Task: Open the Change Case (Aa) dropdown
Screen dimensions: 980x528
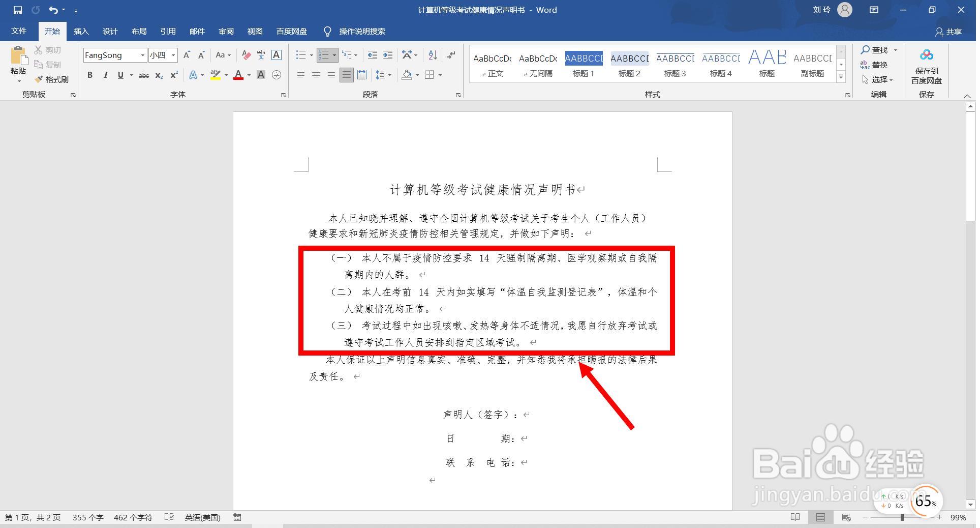Action: tap(223, 55)
